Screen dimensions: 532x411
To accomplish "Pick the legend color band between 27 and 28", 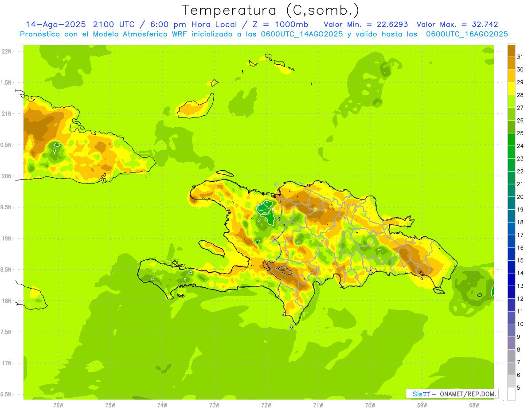I will [512, 102].
